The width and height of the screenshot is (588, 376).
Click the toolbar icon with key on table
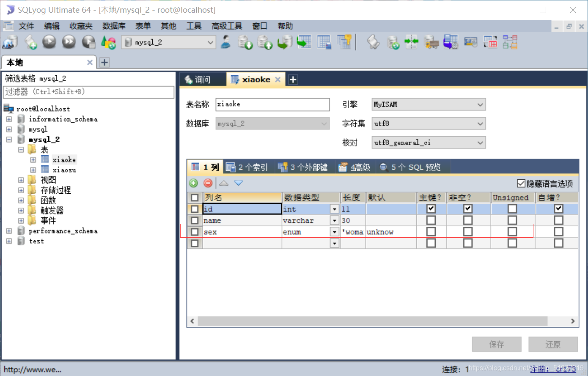pyautogui.click(x=344, y=42)
